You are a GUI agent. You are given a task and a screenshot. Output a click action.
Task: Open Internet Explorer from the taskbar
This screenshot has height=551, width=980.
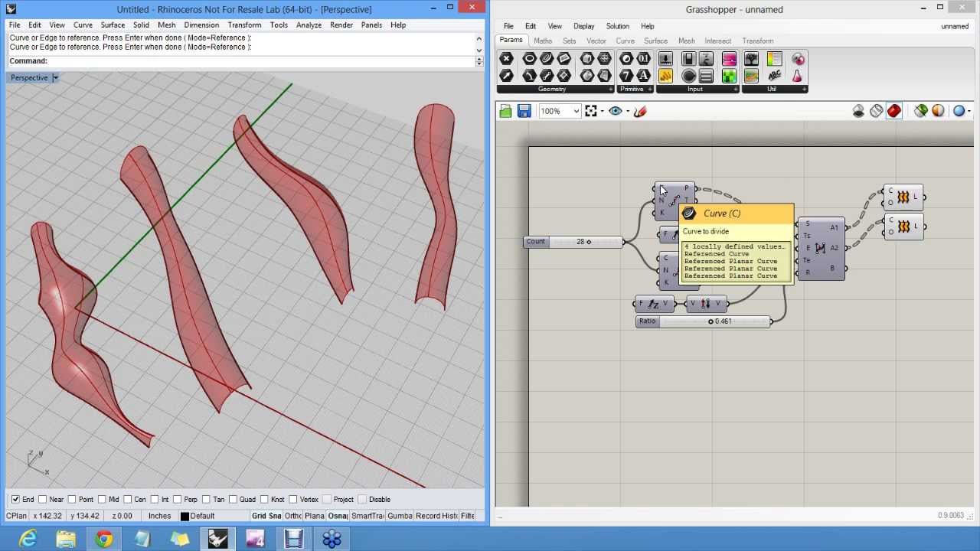(x=28, y=540)
